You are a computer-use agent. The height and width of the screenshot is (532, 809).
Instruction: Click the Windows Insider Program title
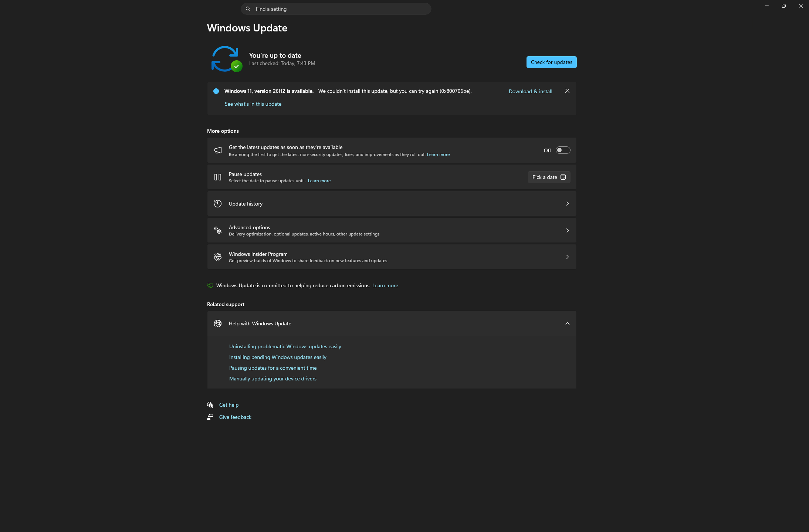click(258, 254)
